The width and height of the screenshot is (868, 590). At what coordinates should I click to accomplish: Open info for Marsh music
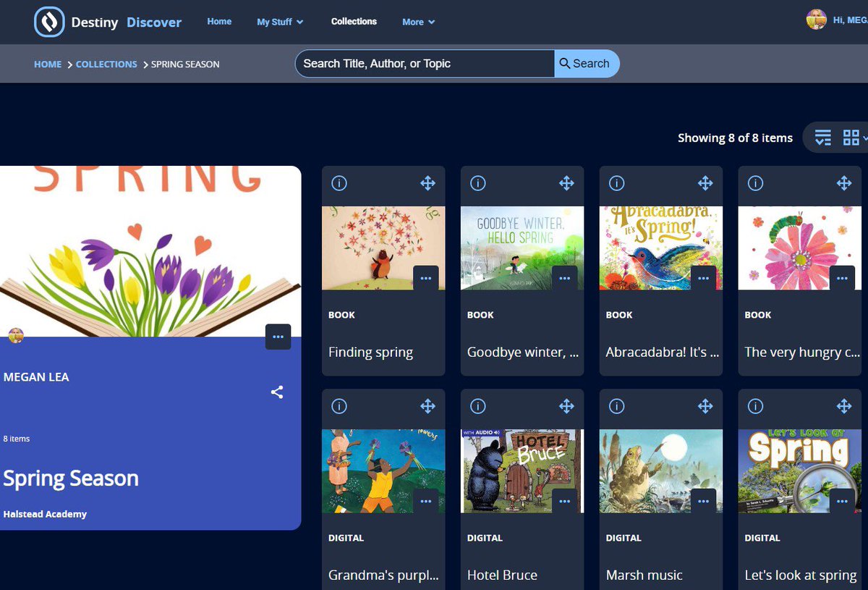click(616, 406)
